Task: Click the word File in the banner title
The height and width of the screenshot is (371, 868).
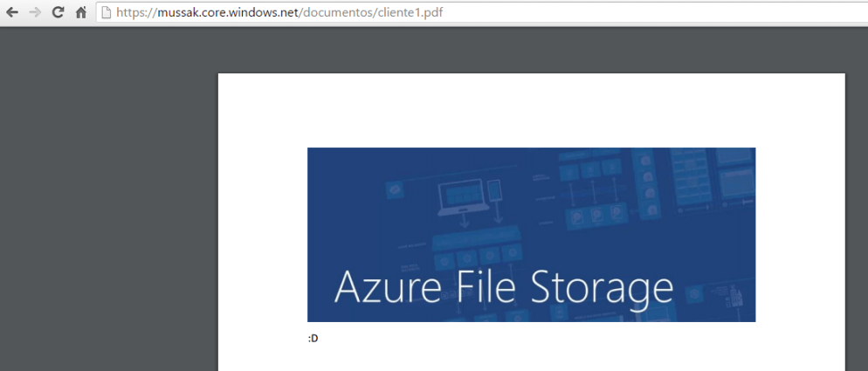Action: 483,287
